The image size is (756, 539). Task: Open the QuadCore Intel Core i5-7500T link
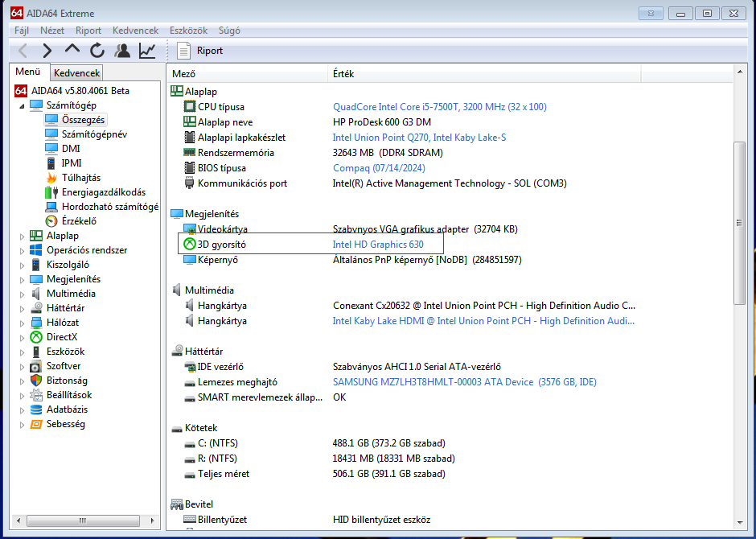click(440, 106)
